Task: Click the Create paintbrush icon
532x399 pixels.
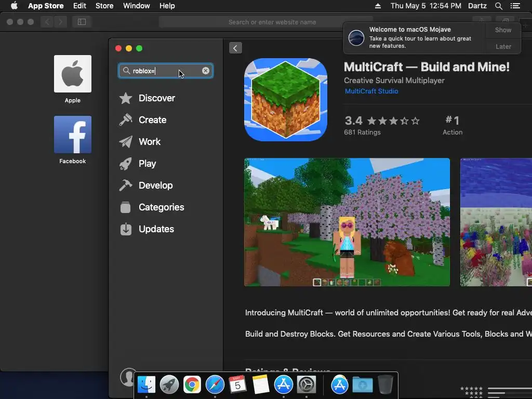Action: (126, 120)
